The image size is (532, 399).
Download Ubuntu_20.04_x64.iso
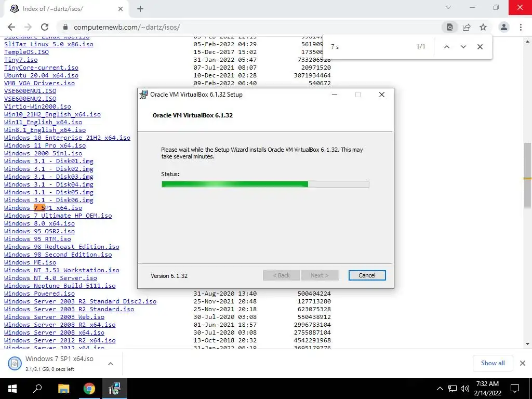(41, 75)
